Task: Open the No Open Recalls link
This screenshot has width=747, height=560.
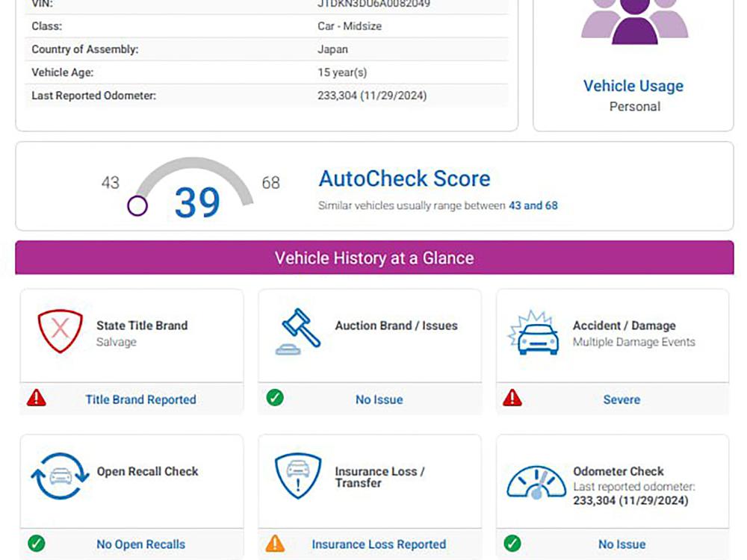Action: point(141,544)
